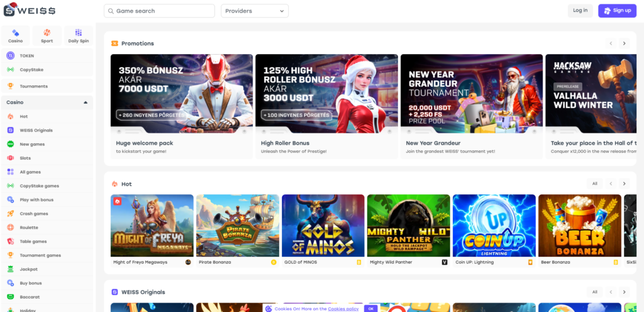Launch Beer Bonanza game
This screenshot has height=312, width=644.
pos(579,226)
